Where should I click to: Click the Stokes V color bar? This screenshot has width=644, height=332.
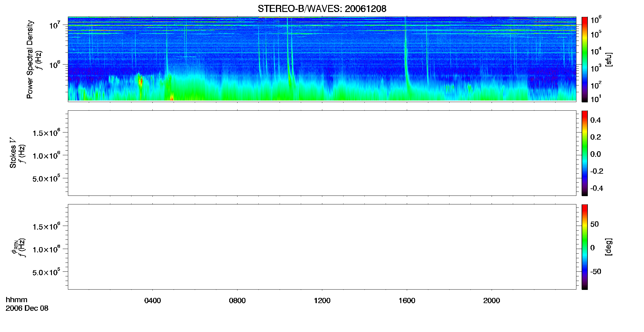point(585,153)
